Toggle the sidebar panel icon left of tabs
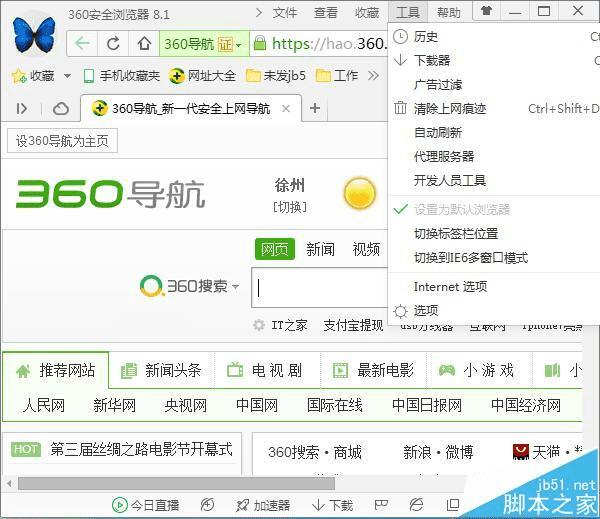Viewport: 600px width, 519px height. pos(21,109)
